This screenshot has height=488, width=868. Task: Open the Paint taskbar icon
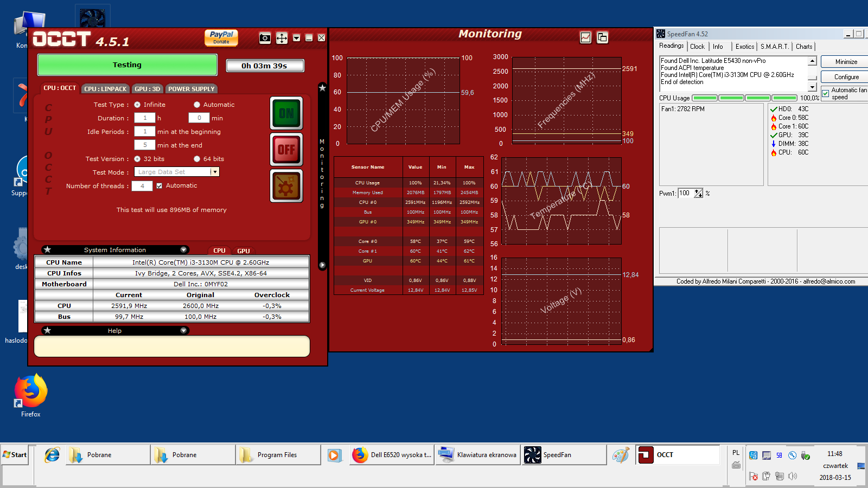coord(621,455)
